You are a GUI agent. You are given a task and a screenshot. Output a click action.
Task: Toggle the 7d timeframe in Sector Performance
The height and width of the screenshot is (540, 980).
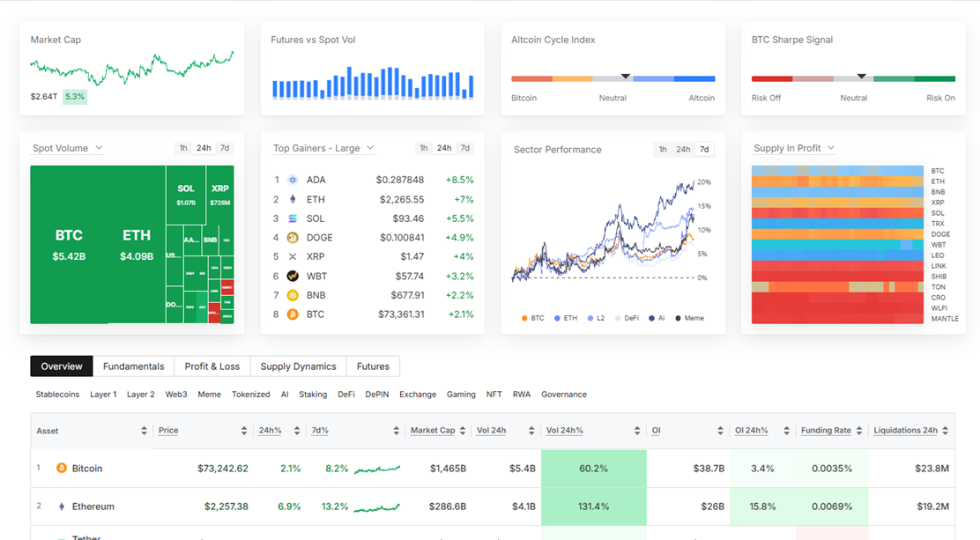[704, 150]
